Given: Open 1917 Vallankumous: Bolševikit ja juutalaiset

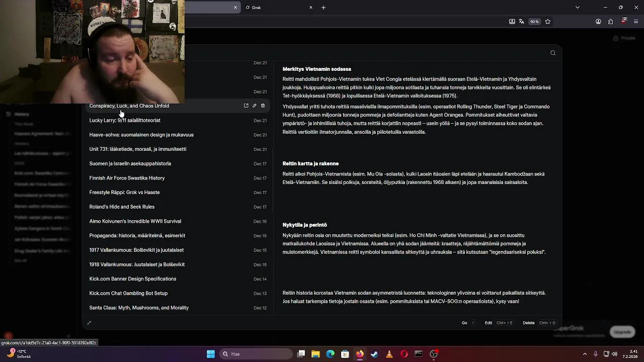Looking at the screenshot, I should click(x=136, y=250).
